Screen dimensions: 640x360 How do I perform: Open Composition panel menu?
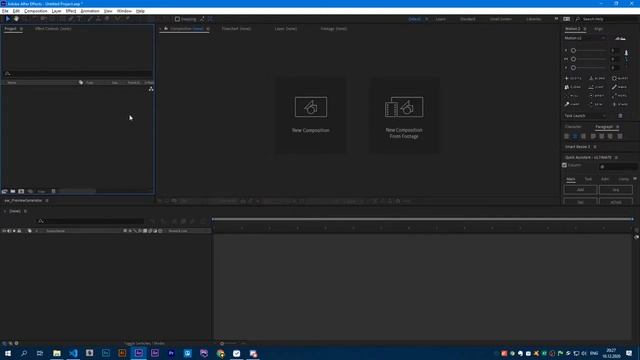pyautogui.click(x=208, y=29)
